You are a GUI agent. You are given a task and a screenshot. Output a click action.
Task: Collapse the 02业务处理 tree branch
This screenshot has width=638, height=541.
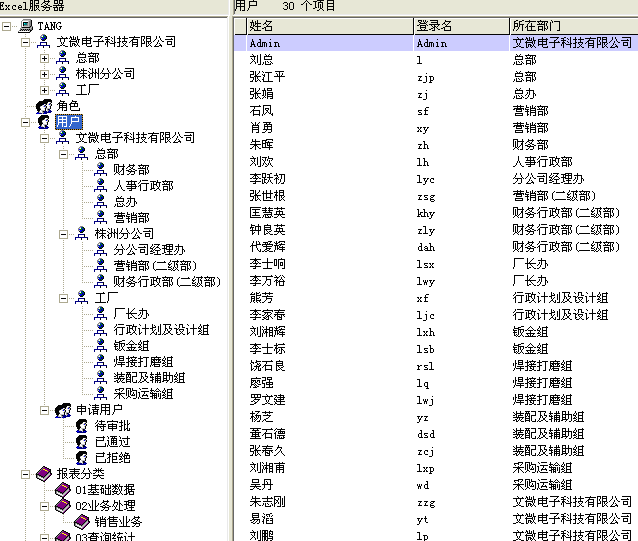point(44,506)
